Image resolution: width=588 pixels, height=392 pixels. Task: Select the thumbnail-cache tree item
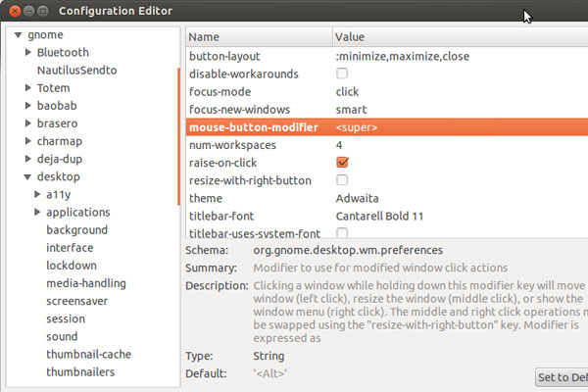(x=88, y=354)
